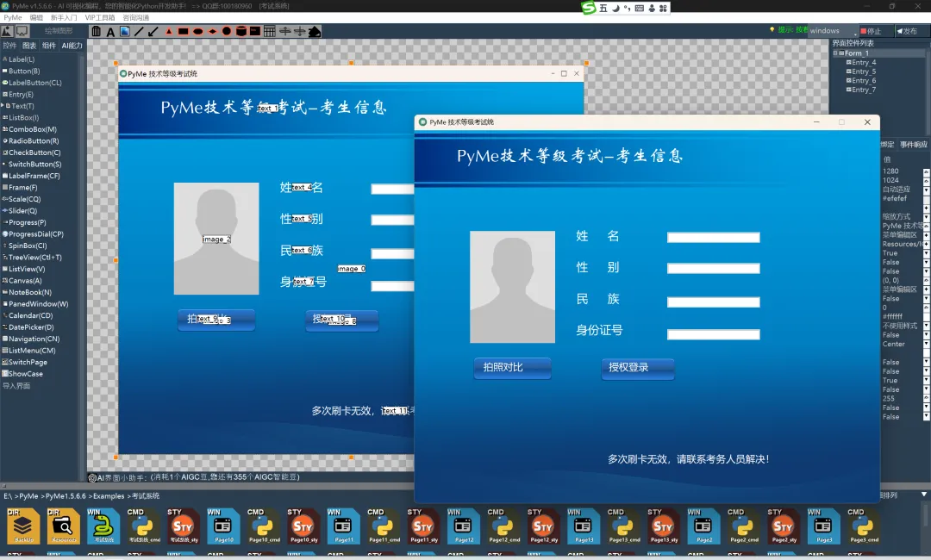This screenshot has width=931, height=560.
Task: Pick the Slider(Q) widget
Action: coord(20,210)
